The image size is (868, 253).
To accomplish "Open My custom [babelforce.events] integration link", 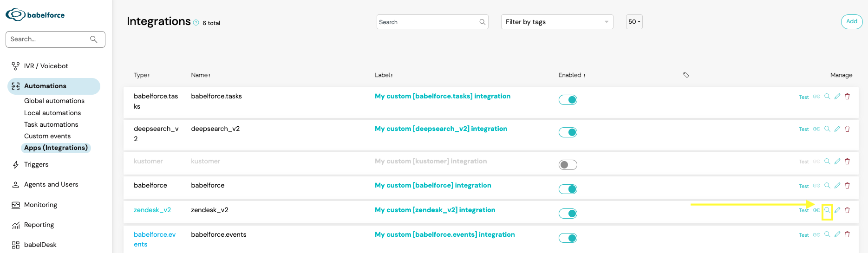I will coord(445,234).
